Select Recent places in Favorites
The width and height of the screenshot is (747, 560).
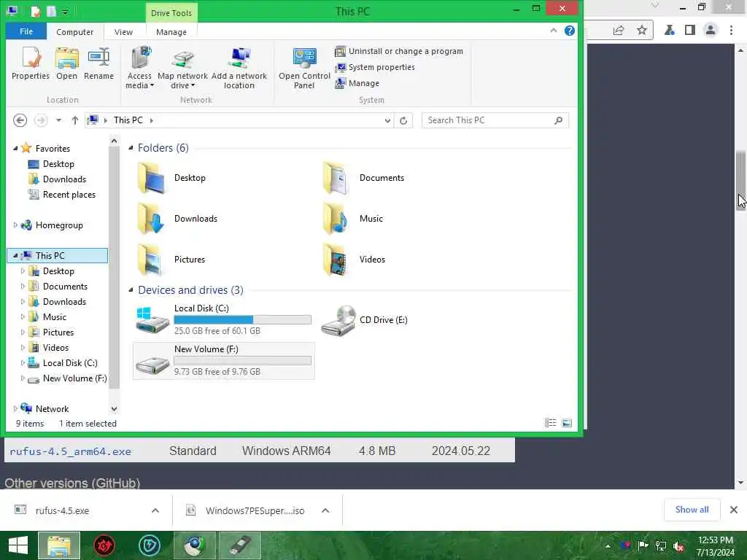[x=69, y=194]
